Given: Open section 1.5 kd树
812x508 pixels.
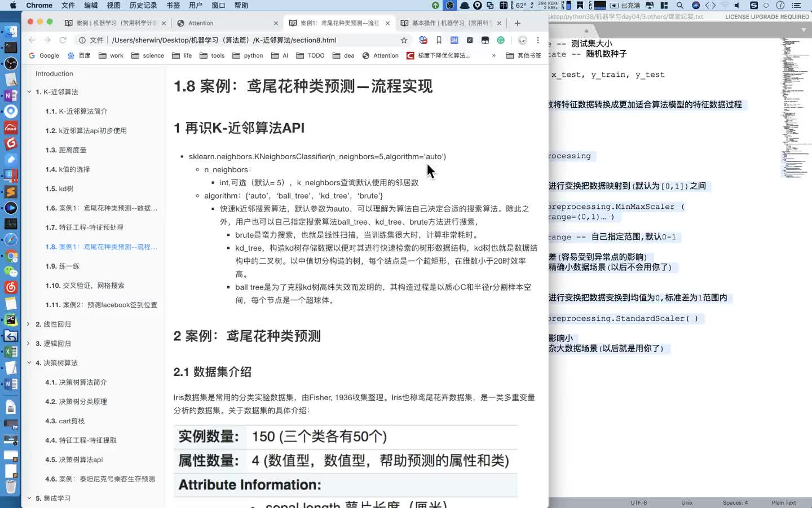Looking at the screenshot, I should point(59,189).
